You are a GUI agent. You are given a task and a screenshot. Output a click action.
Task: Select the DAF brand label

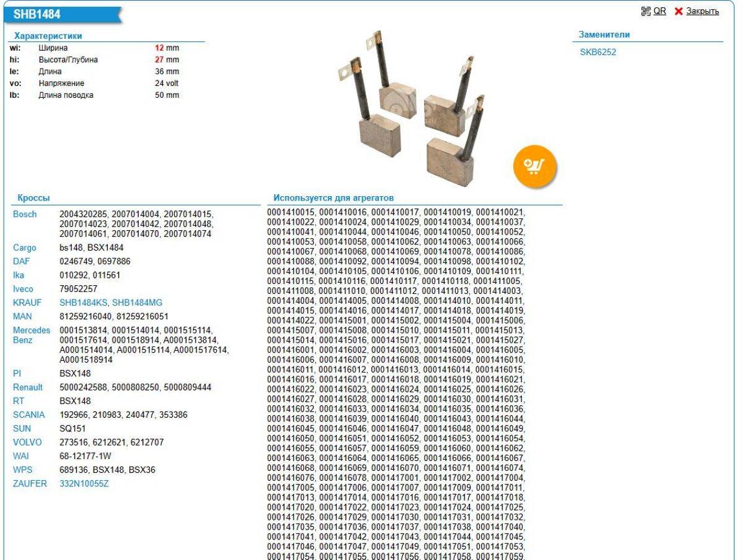point(21,261)
